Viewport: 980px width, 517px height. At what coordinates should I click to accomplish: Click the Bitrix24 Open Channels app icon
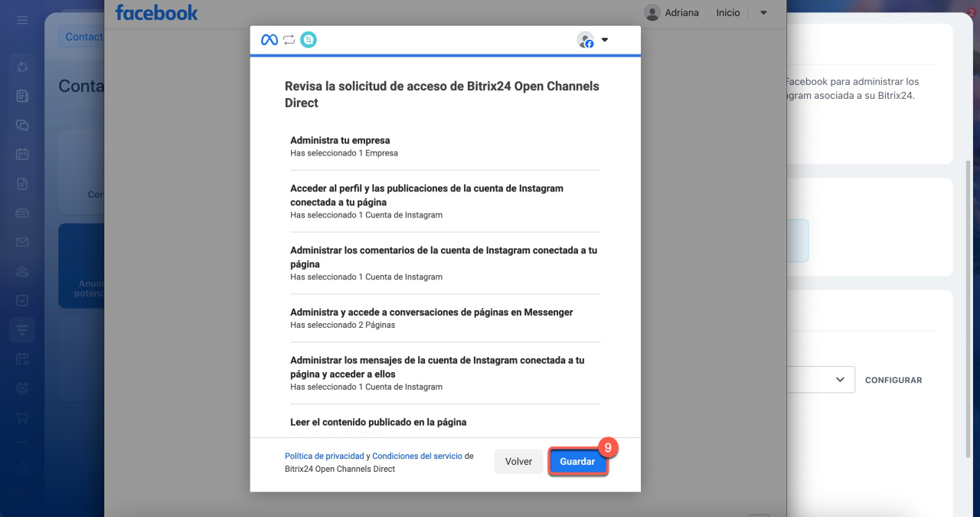point(309,40)
